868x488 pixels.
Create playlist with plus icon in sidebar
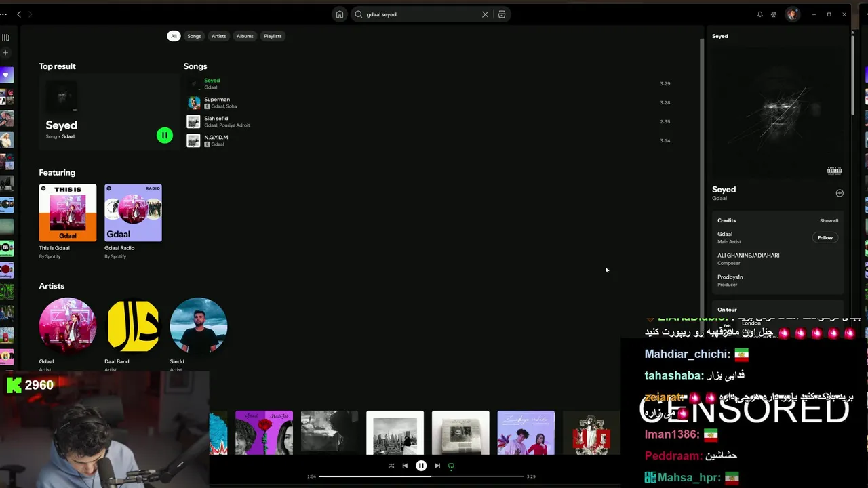[5, 53]
